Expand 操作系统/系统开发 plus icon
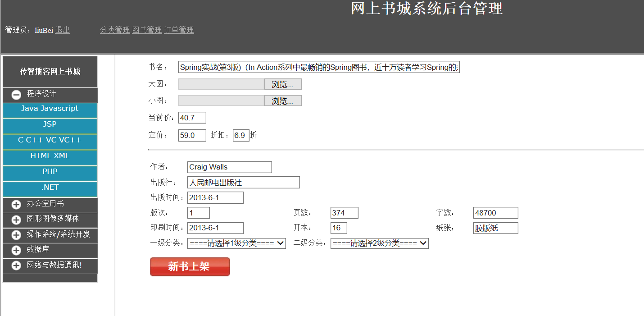The width and height of the screenshot is (644, 316). pos(16,235)
